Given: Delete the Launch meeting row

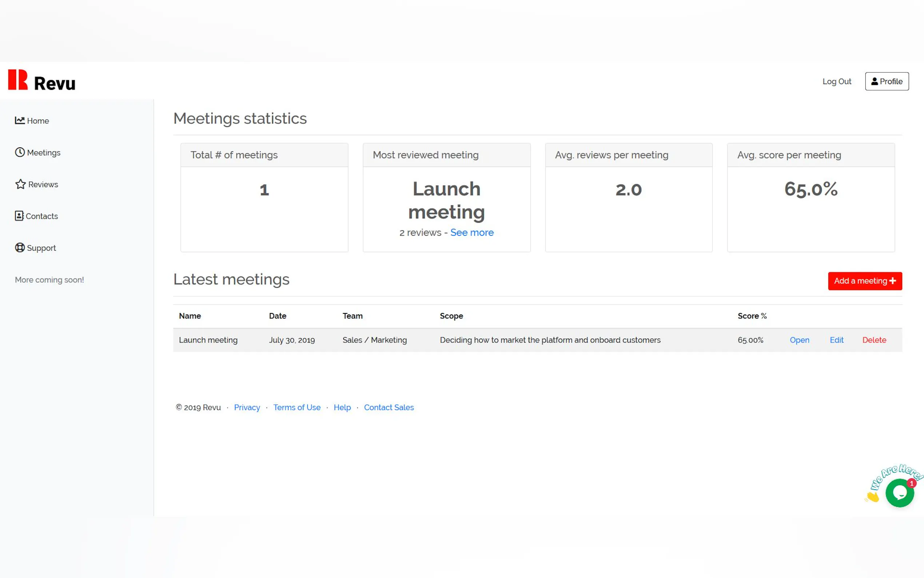Looking at the screenshot, I should pyautogui.click(x=874, y=340).
